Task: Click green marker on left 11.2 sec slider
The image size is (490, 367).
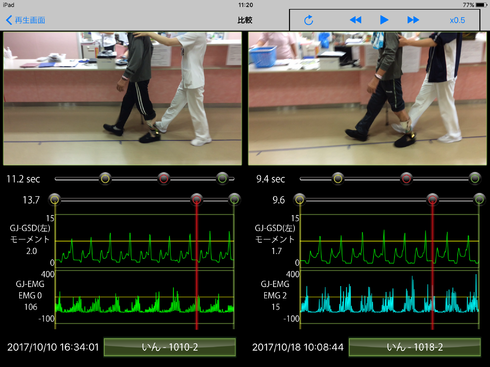Action: click(x=222, y=179)
